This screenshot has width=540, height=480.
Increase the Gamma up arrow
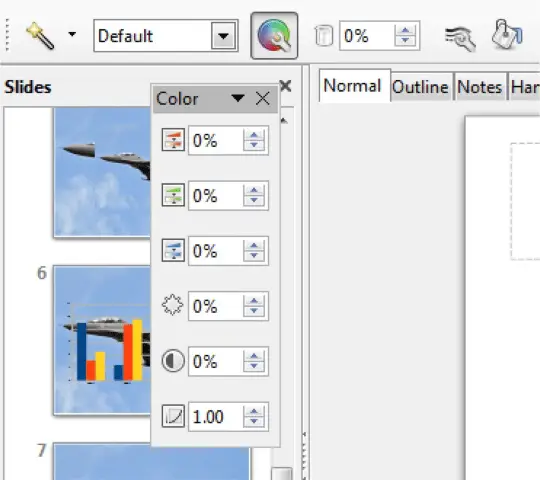point(254,411)
